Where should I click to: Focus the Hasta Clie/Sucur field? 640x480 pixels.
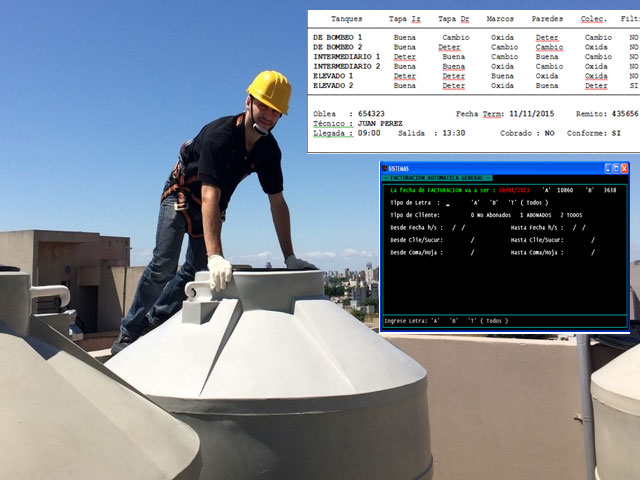[591, 240]
